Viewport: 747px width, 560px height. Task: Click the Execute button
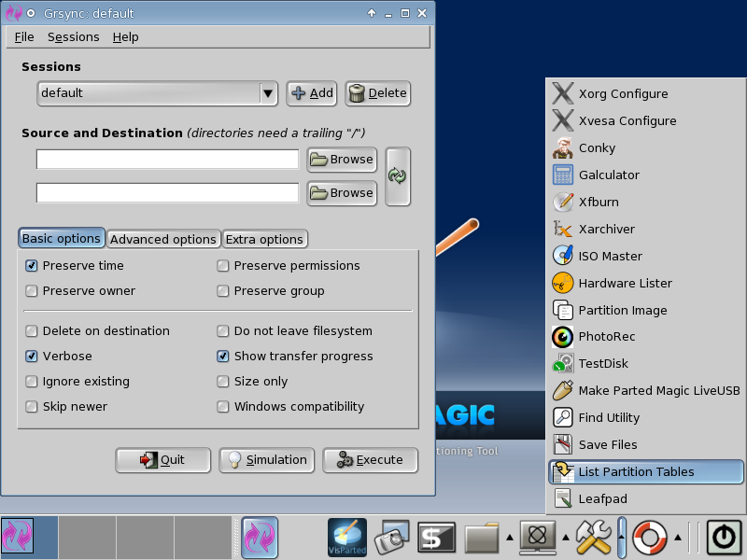(370, 460)
